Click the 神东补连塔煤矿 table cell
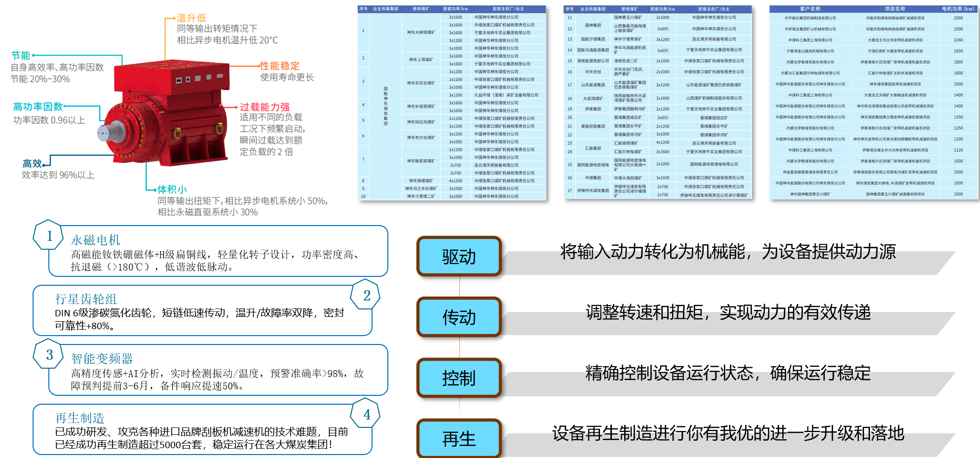Screen dimensions: 980x458 coord(421,107)
